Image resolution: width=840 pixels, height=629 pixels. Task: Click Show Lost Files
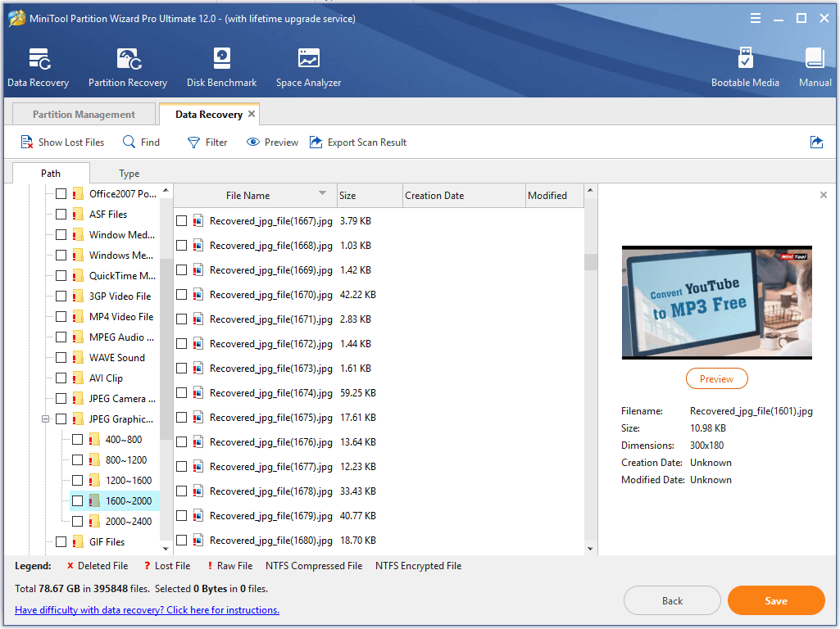tap(61, 142)
